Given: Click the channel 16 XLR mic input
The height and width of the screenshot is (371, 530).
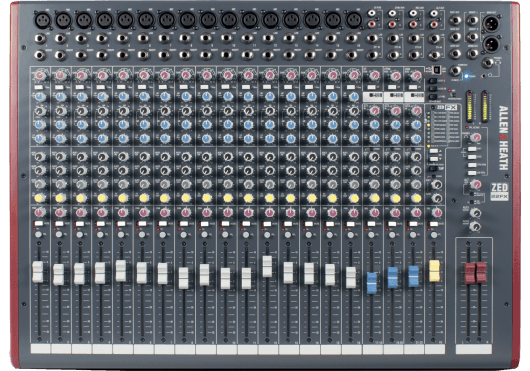Looking at the screenshot, I should click(x=354, y=21).
